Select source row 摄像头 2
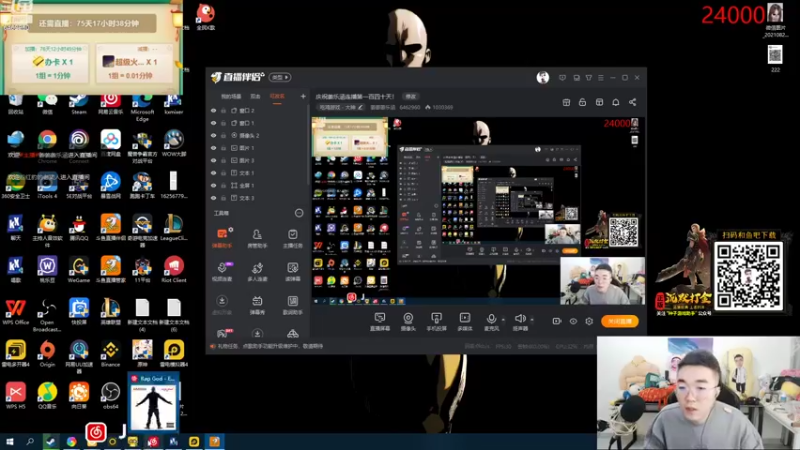This screenshot has width=800, height=450. click(257, 136)
